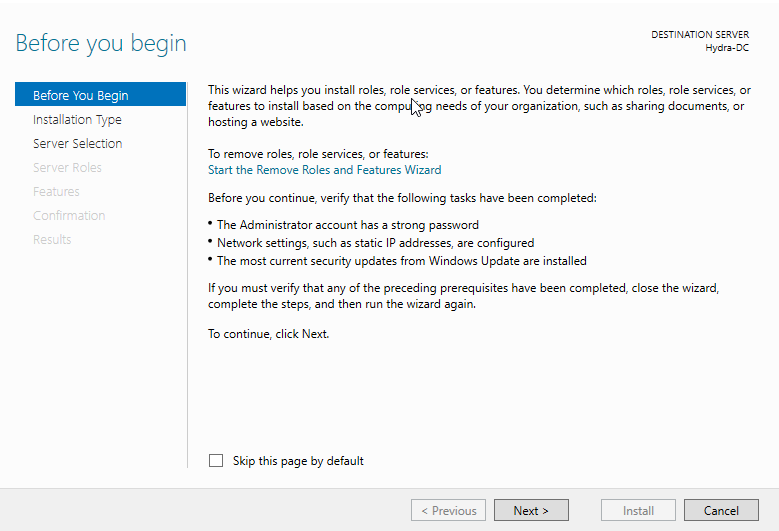
Task: Click the disabled Install button
Action: pyautogui.click(x=638, y=510)
